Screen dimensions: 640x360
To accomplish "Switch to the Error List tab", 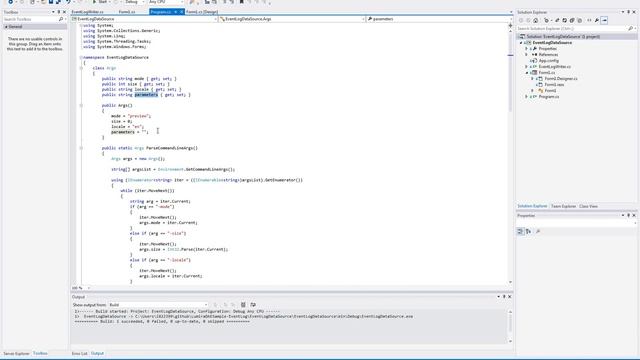I will (79, 353).
